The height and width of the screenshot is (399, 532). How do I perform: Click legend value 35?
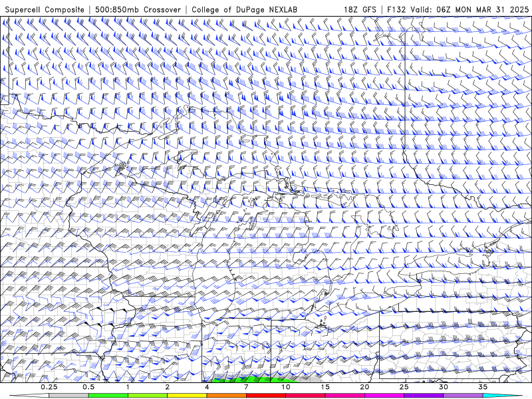(x=483, y=387)
